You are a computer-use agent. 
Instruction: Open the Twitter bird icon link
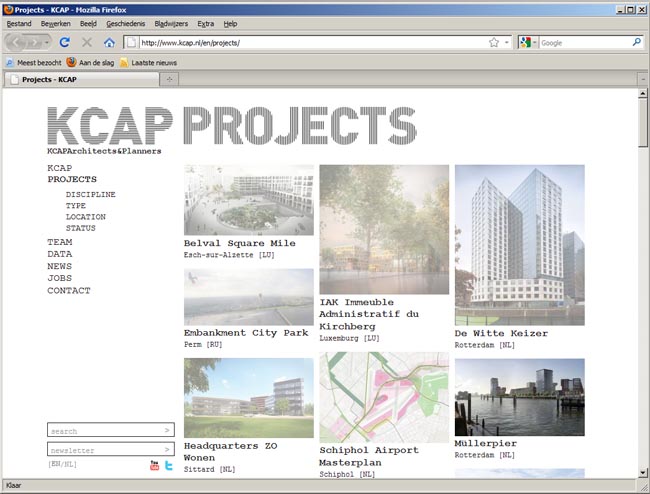[x=169, y=465]
